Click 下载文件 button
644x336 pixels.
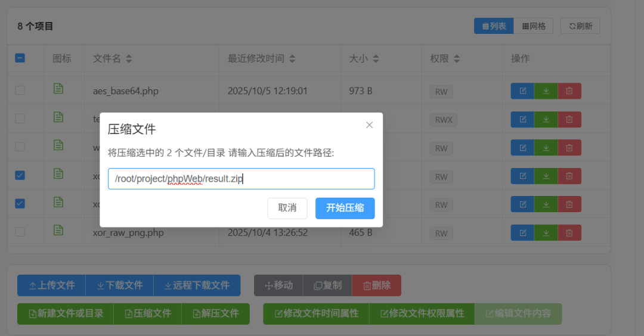[119, 285]
